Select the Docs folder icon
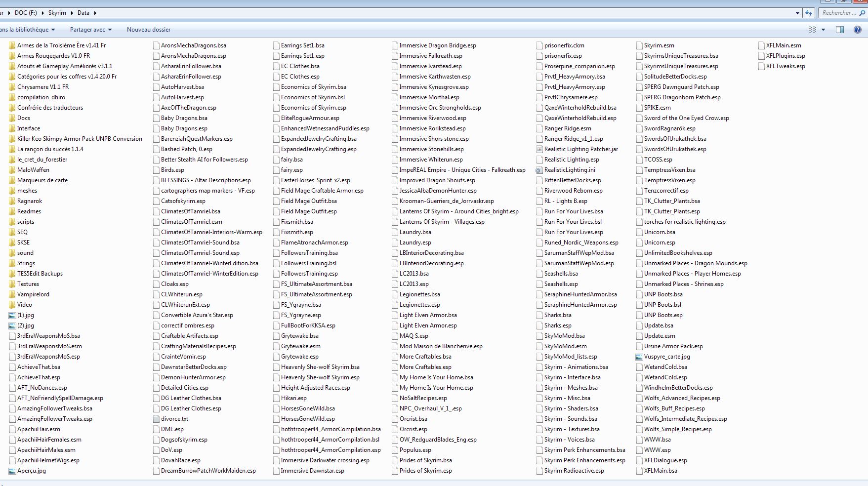 [x=12, y=118]
